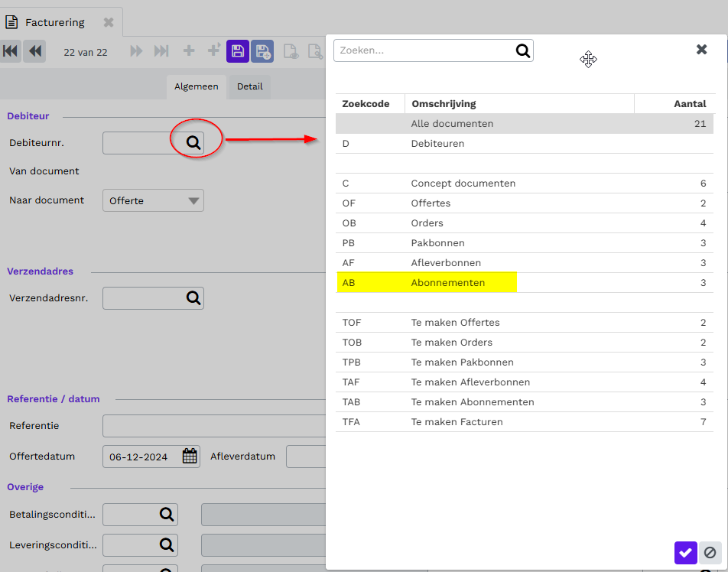Click the purple save icon
This screenshot has width=728, height=572.
click(238, 51)
